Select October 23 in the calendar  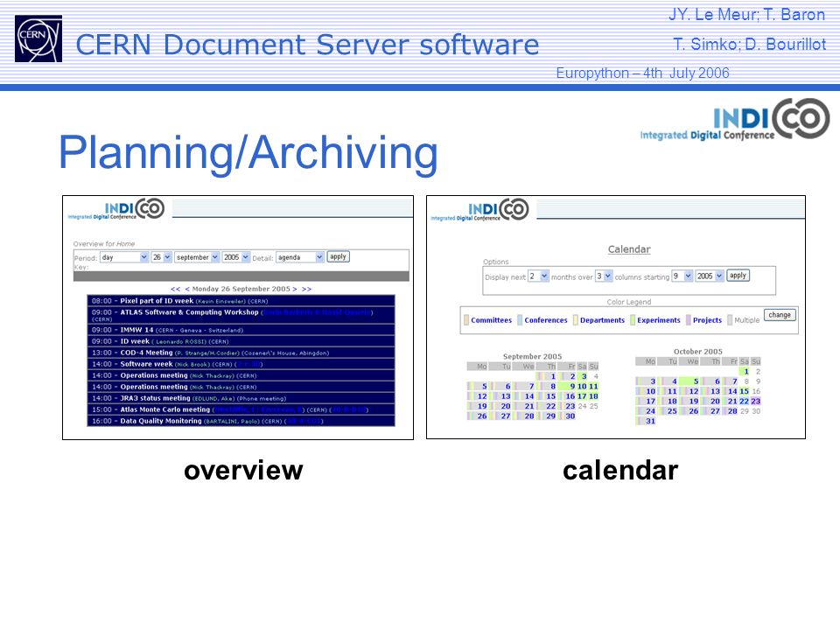tap(755, 402)
